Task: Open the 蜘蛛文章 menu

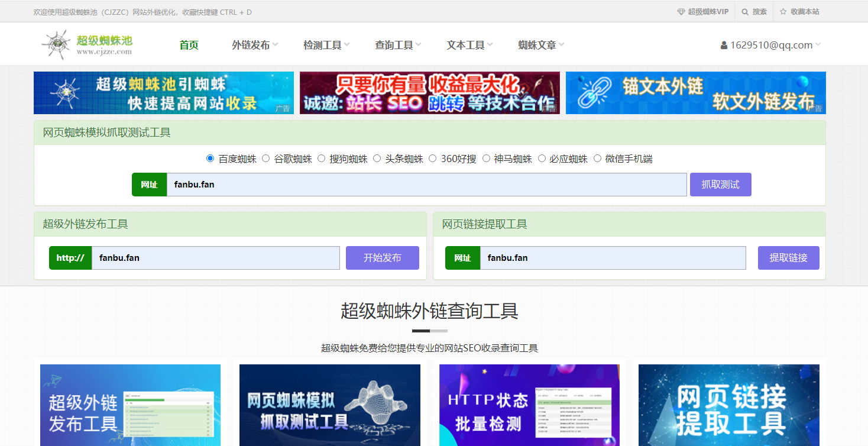Action: tap(537, 44)
